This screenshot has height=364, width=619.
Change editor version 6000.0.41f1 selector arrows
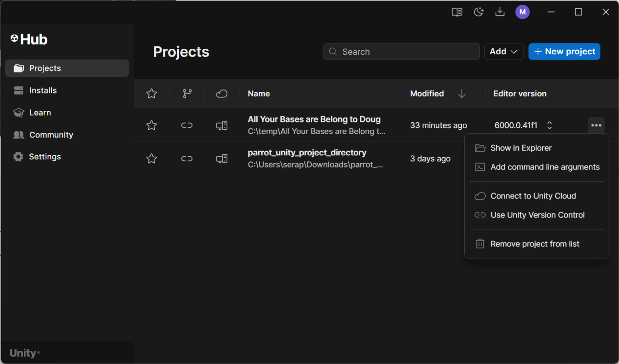[549, 125]
